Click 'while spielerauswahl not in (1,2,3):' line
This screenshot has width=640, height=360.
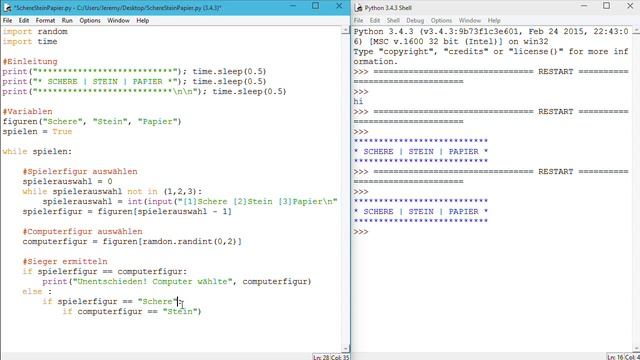coord(112,191)
